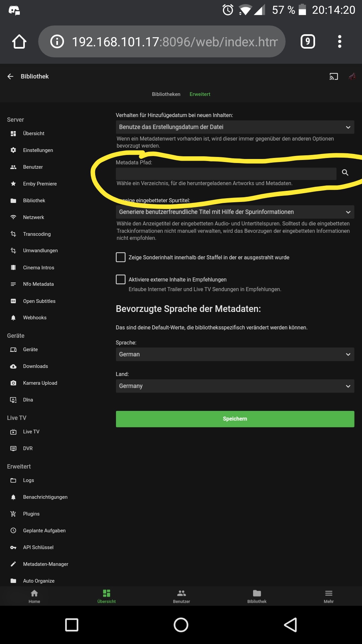Go back using the Bibliothek arrow icon

[10, 76]
